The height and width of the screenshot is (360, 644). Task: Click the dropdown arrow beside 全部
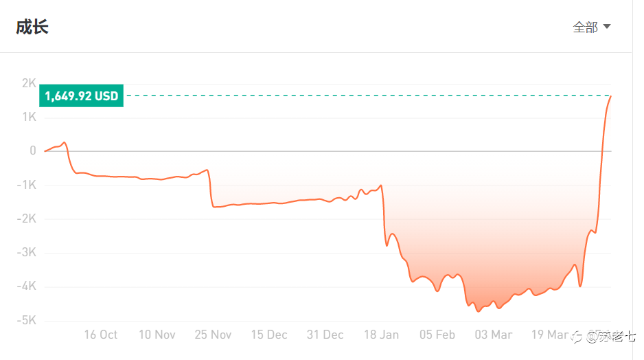coord(607,27)
